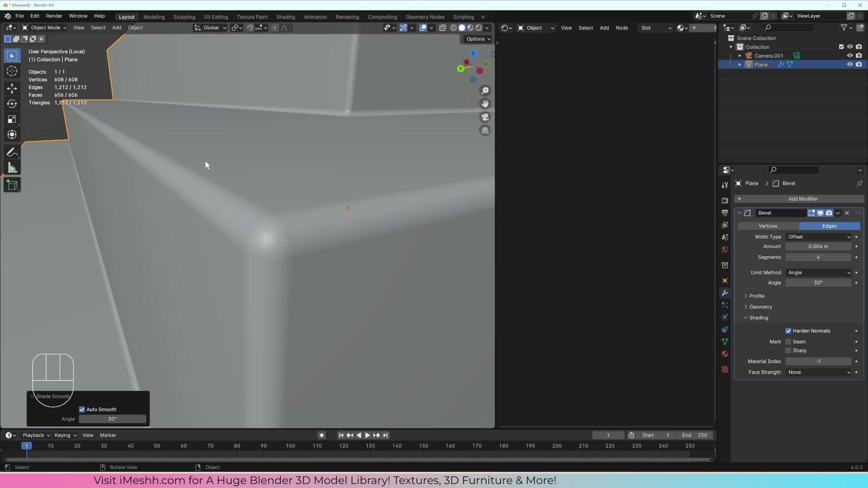The image size is (868, 488).
Task: Adjust the Segments value field
Action: pos(818,257)
